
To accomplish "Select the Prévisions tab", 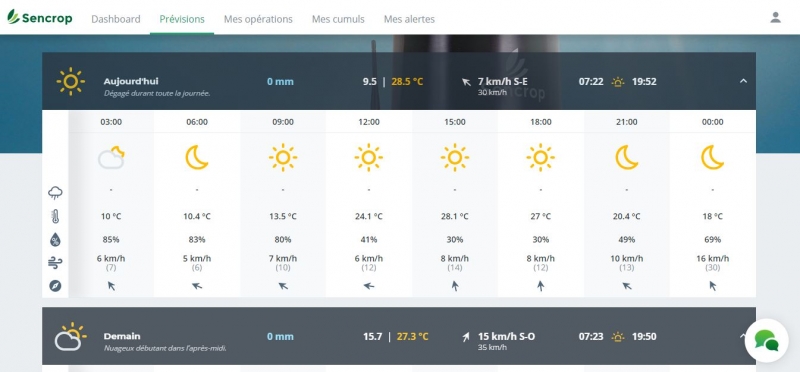I will [182, 19].
